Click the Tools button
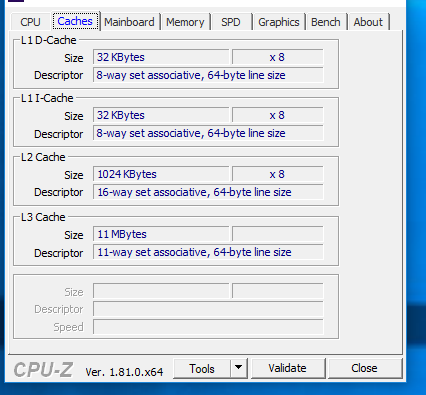Screen dimensions: 426x395 point(202,369)
